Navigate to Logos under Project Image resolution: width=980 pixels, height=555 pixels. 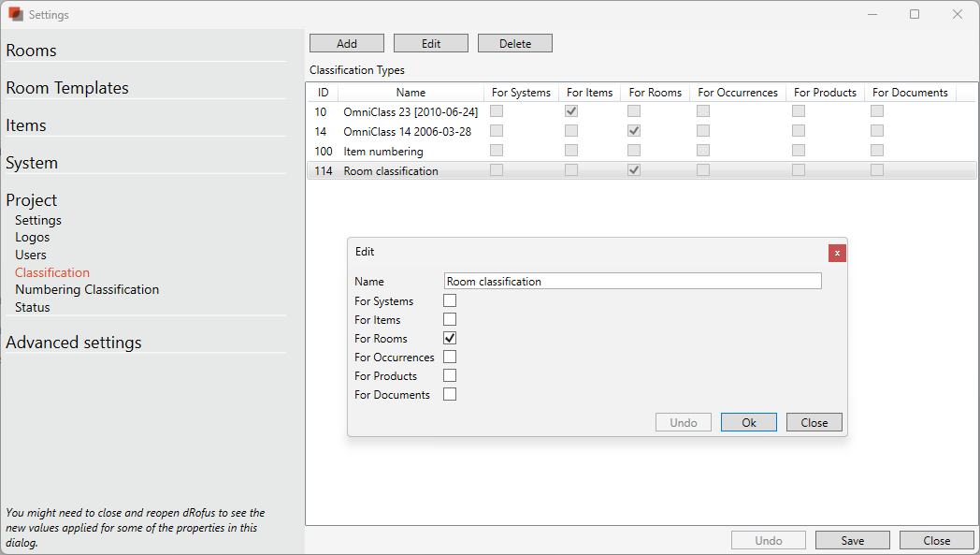tap(32, 237)
